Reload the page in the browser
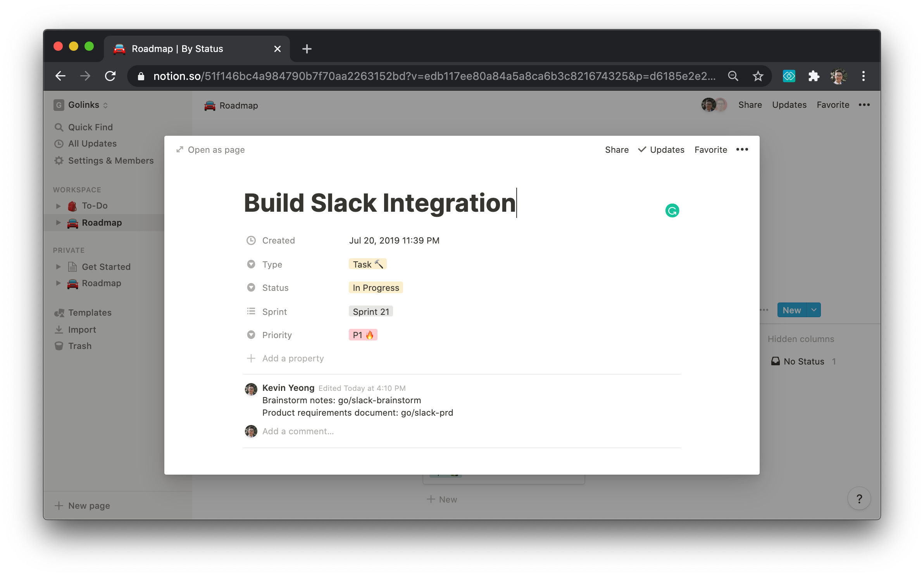This screenshot has width=924, height=577. pos(110,76)
